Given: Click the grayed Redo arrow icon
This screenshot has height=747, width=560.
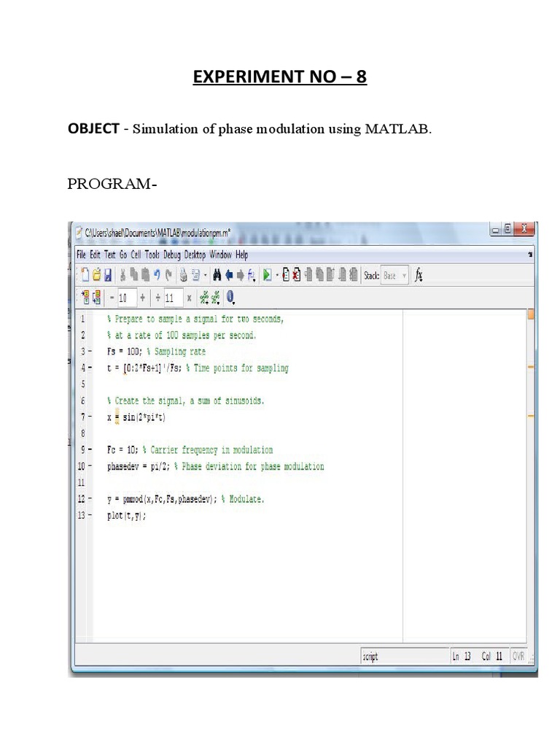Looking at the screenshot, I should tap(168, 275).
